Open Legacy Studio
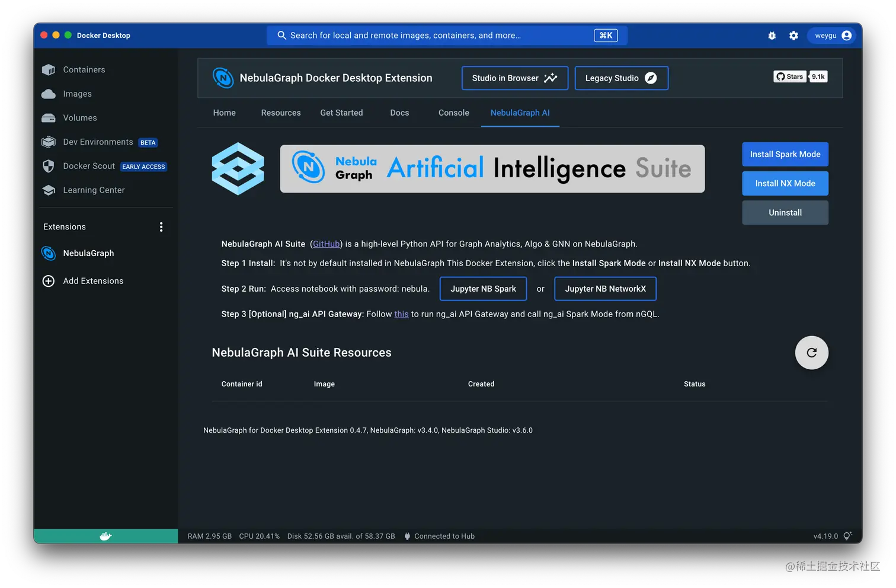896x588 pixels. [622, 78]
